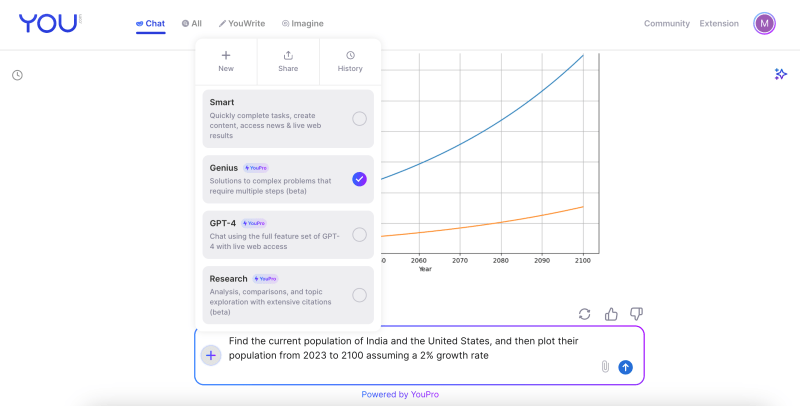Viewport: 800px width, 406px height.
Task: Click Share in the mode panel
Action: (288, 61)
